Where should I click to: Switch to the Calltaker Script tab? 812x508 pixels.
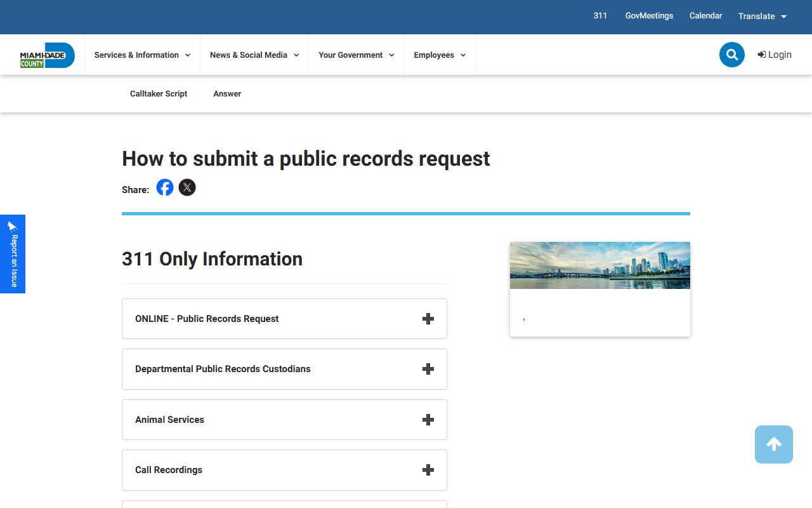[159, 94]
